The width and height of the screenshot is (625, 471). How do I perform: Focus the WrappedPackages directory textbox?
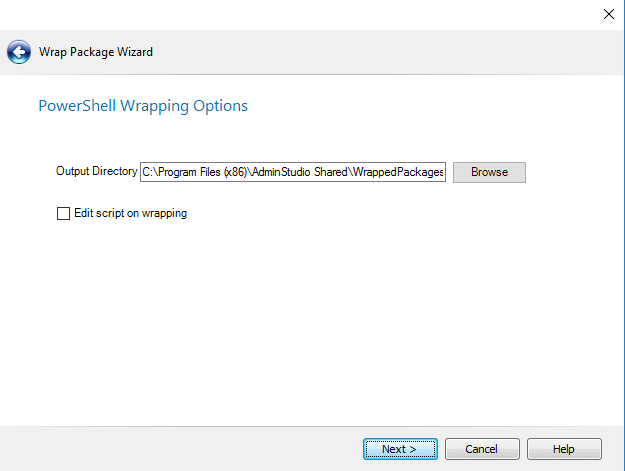click(x=293, y=172)
